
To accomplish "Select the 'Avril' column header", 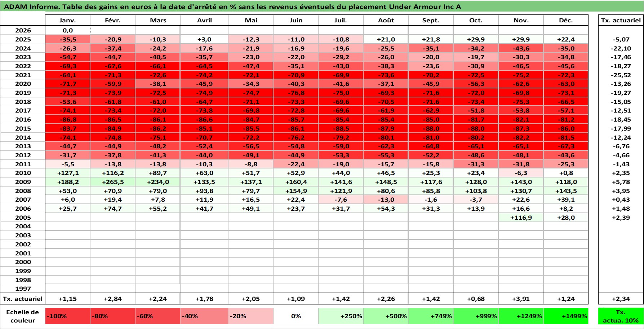I will [x=204, y=20].
